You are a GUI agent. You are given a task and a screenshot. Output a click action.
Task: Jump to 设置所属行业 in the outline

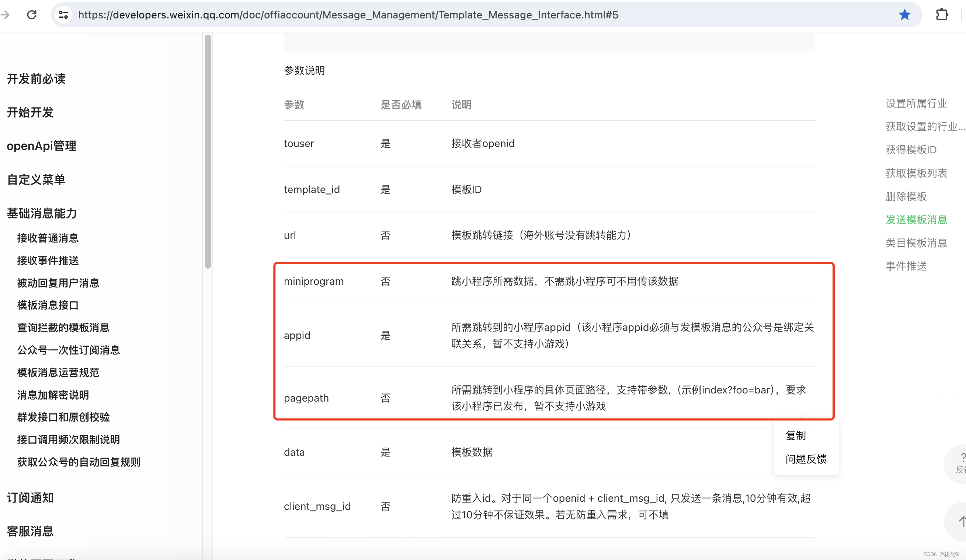[916, 104]
